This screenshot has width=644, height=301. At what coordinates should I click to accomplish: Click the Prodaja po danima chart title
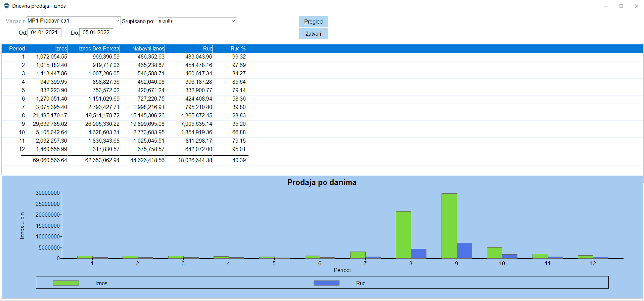(322, 183)
